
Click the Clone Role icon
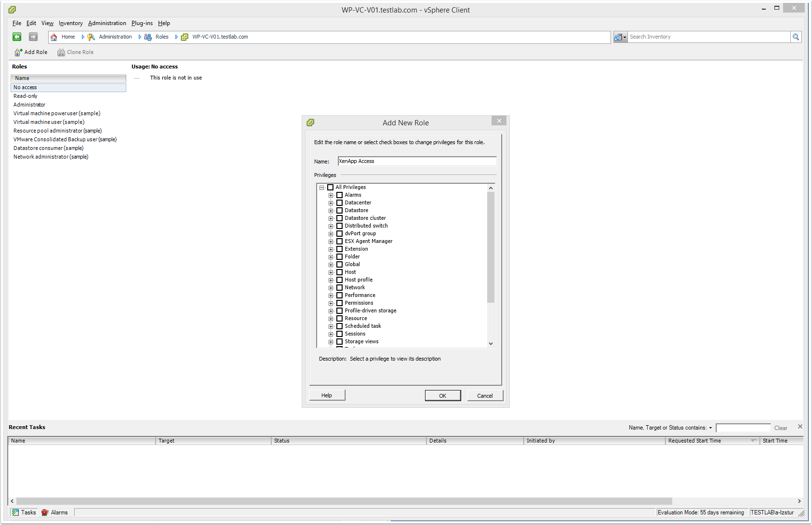(61, 52)
